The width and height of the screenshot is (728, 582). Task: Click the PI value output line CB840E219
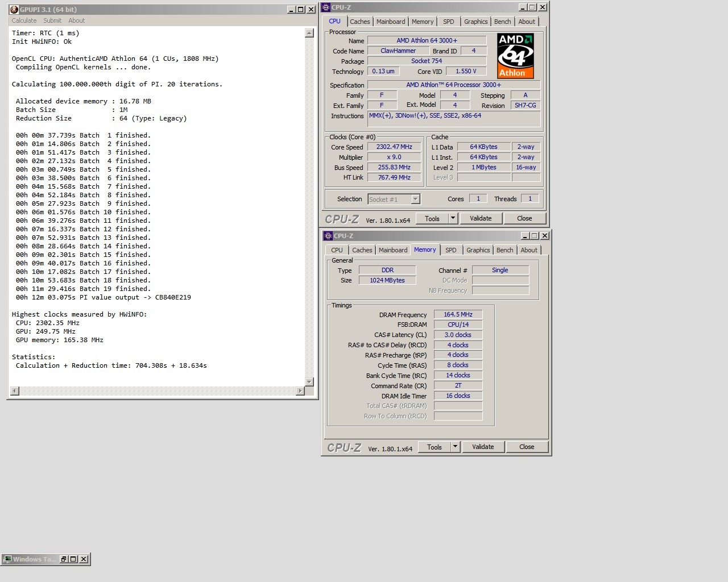[x=104, y=297]
